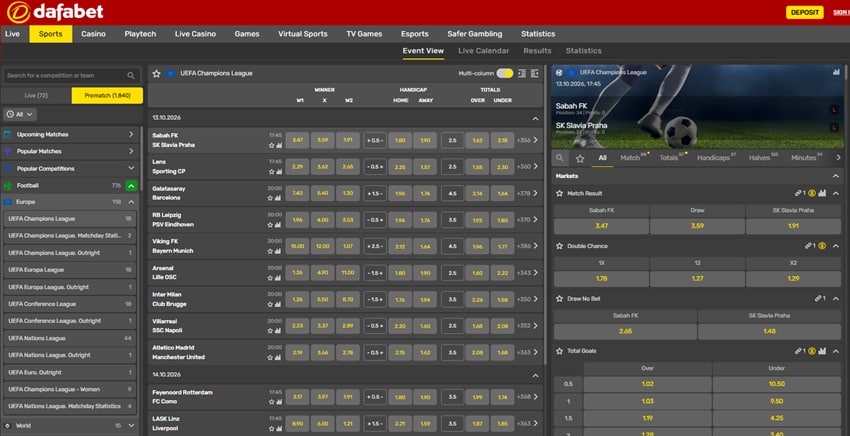Star the Feyenoord Rotterdam vs FC Como match
The width and height of the screenshot is (850, 436).
[272, 402]
